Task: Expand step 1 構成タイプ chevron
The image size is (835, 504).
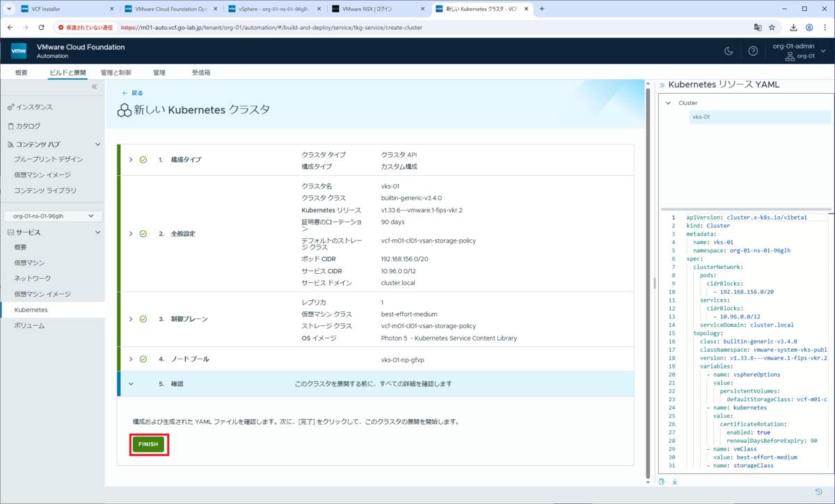Action: point(130,159)
